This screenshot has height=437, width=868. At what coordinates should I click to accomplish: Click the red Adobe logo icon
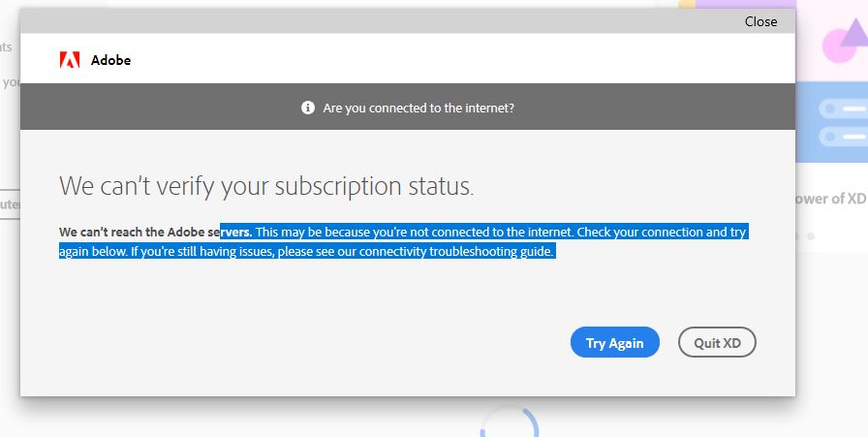[70, 60]
